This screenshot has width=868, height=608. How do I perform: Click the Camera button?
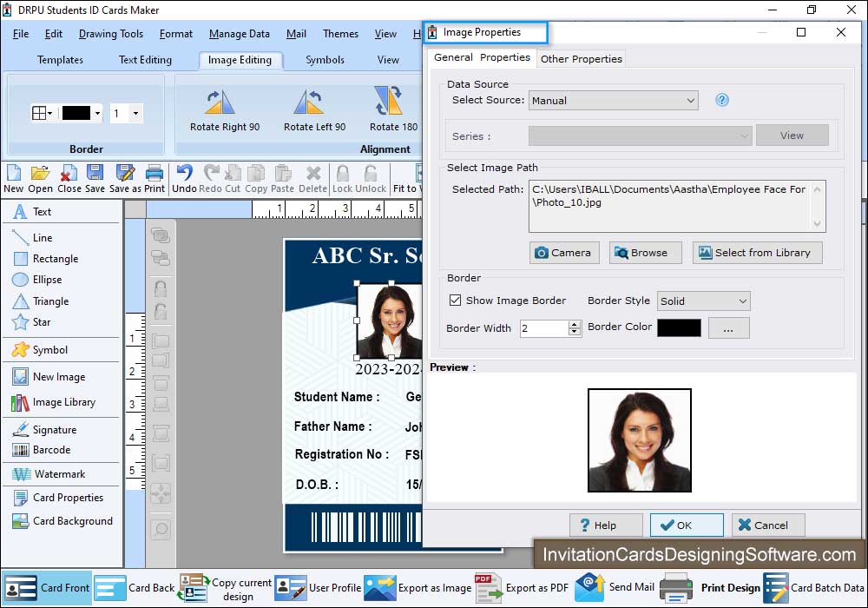coord(563,253)
